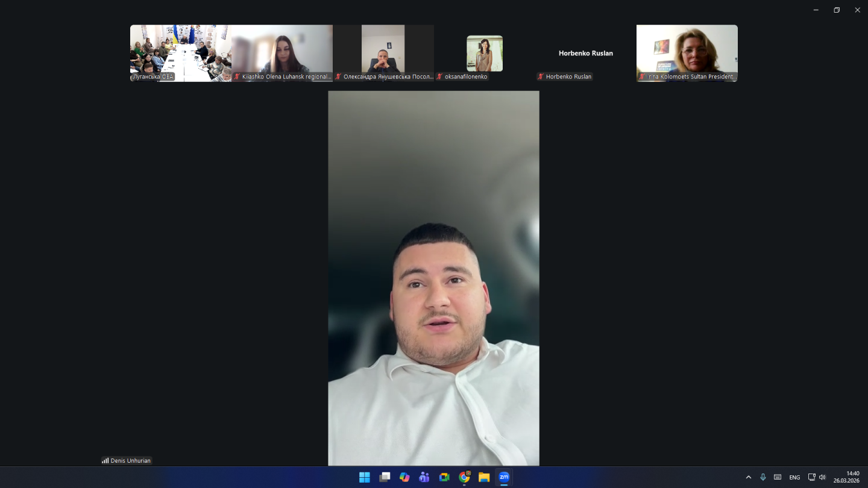
Task: Open Microsoft Teams from the taskbar
Action: click(424, 477)
